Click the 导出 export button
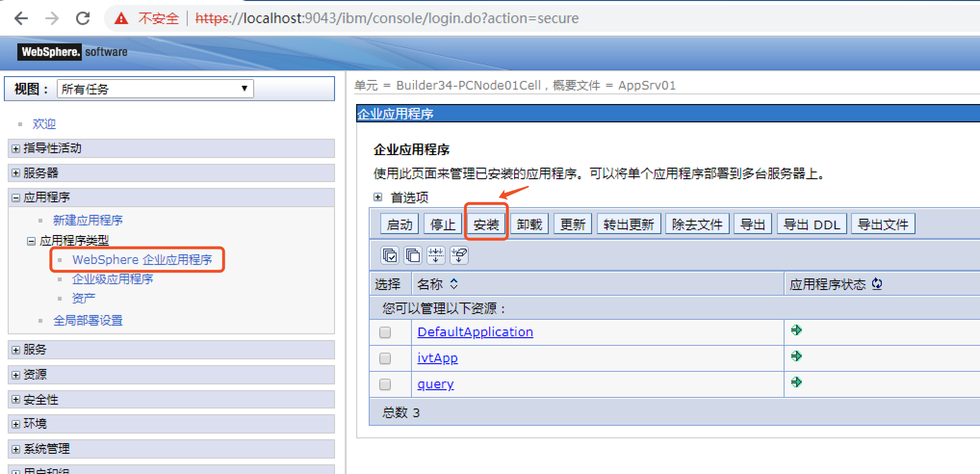The height and width of the screenshot is (474, 980). tap(753, 224)
